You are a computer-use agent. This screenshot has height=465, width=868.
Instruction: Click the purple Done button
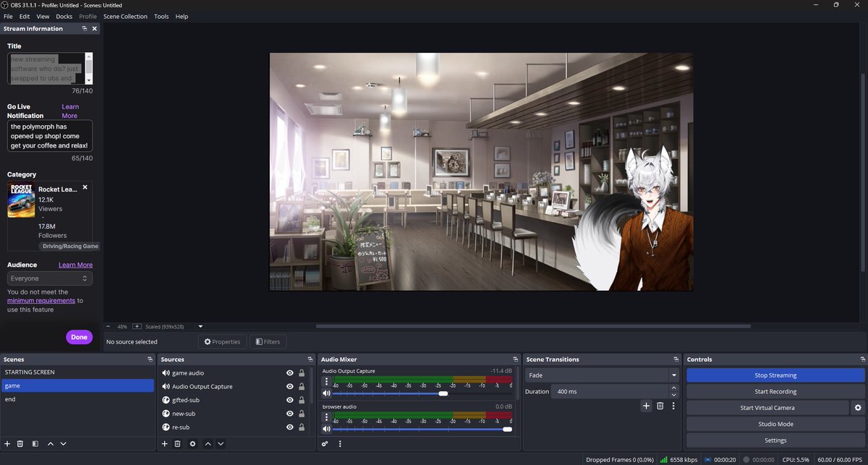pyautogui.click(x=79, y=337)
